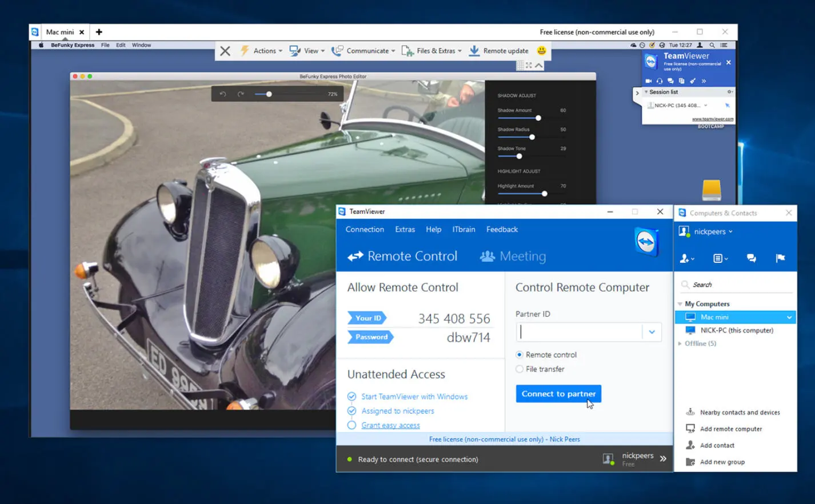Open the Extras menu in TeamViewer
This screenshot has height=504, width=815.
point(405,229)
